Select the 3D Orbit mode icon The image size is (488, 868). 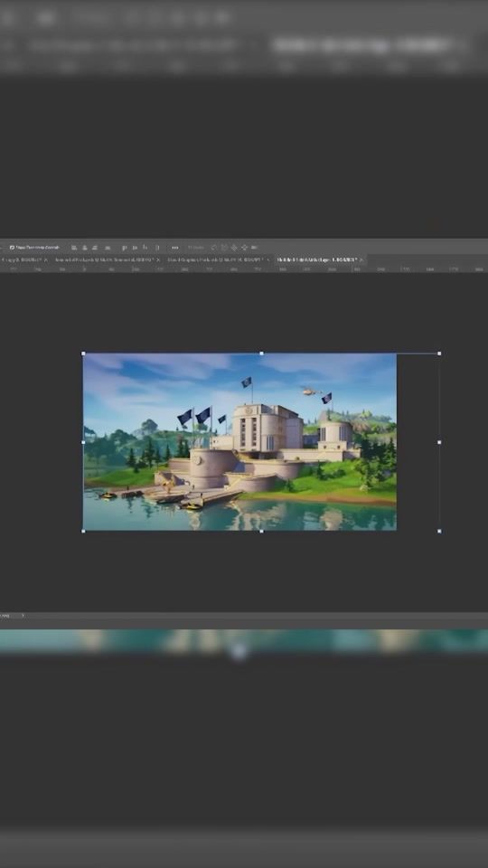pyautogui.click(x=213, y=248)
